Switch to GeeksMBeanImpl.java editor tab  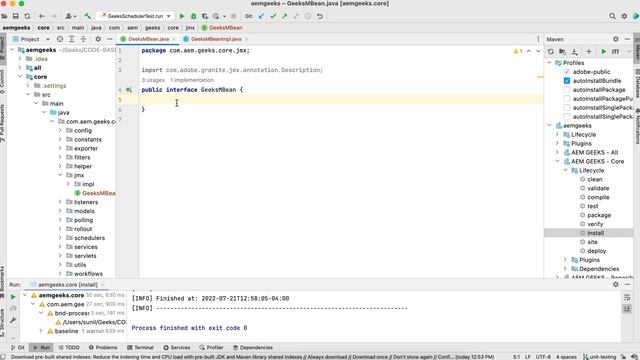pyautogui.click(x=216, y=39)
